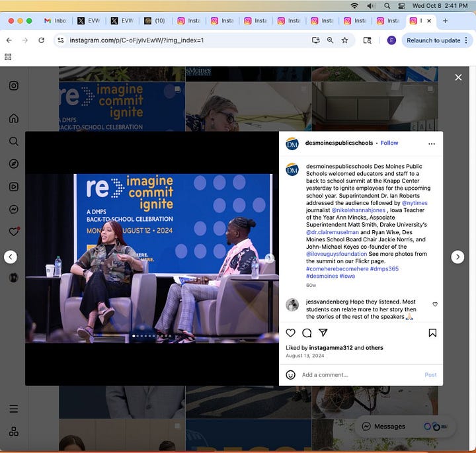The height and width of the screenshot is (453, 476).
Task: Open the #comeherebecomehere hashtag
Action: pyautogui.click(x=337, y=268)
